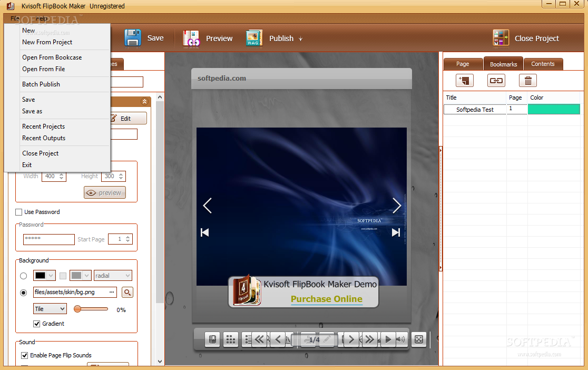Viewport: 588px width, 370px height.
Task: Select the Softpedia Test bookmark row
Action: click(512, 109)
